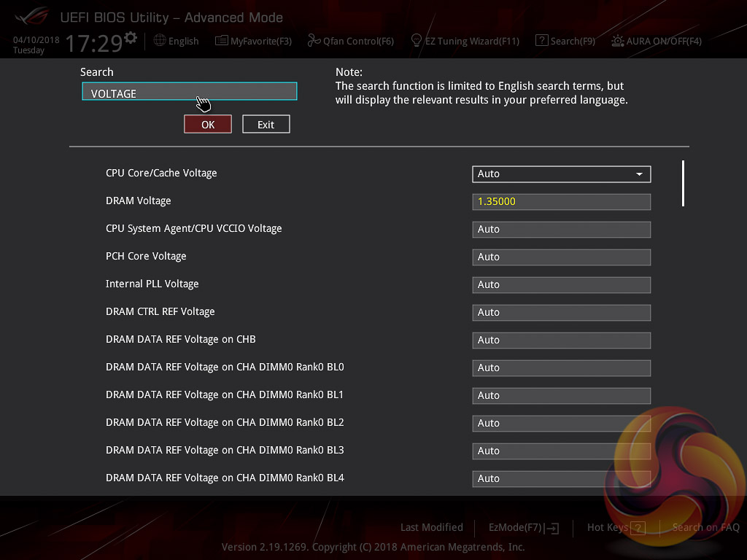Expand CPU Core/Cache Voltage dropdown arrow
The width and height of the screenshot is (747, 560).
pos(639,174)
